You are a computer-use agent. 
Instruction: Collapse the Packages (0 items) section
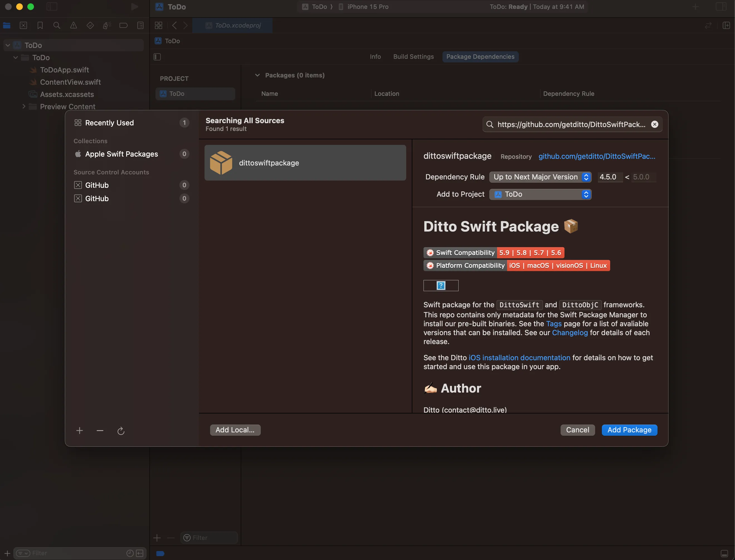[x=257, y=75]
